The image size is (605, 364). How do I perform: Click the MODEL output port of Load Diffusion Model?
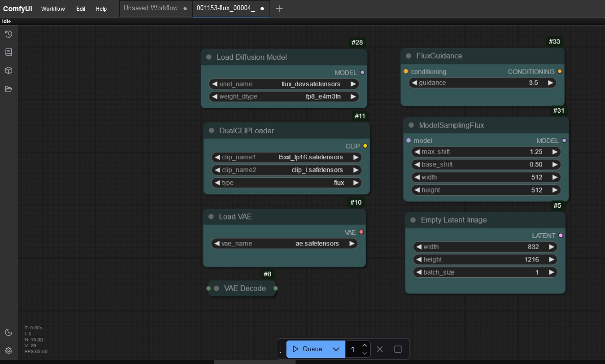click(x=362, y=72)
